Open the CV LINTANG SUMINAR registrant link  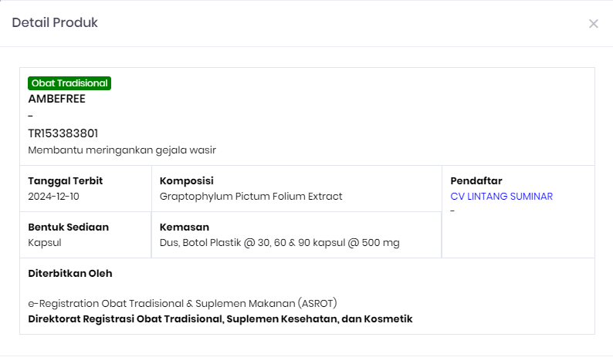[x=501, y=197]
